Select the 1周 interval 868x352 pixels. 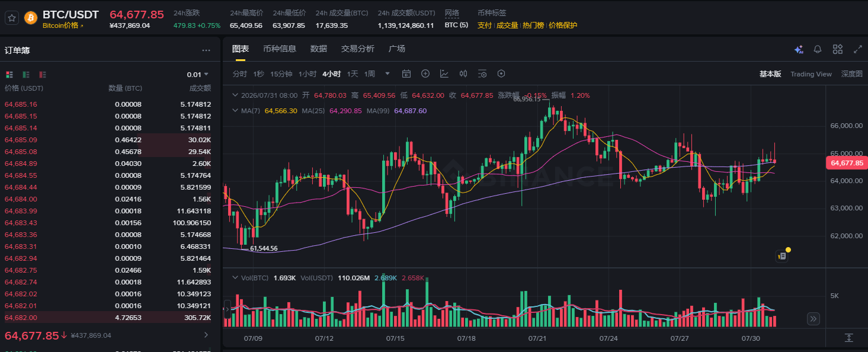point(370,74)
